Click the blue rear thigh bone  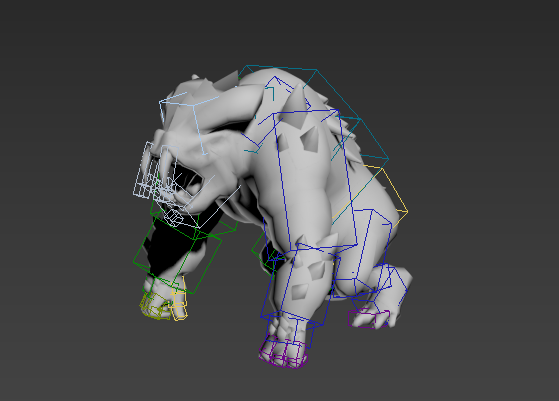(x=371, y=246)
